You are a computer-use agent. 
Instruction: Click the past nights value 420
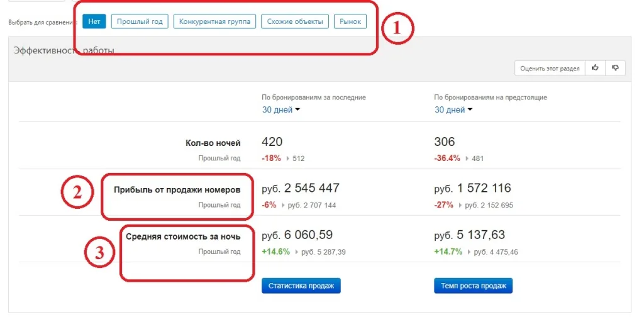pyautogui.click(x=272, y=142)
